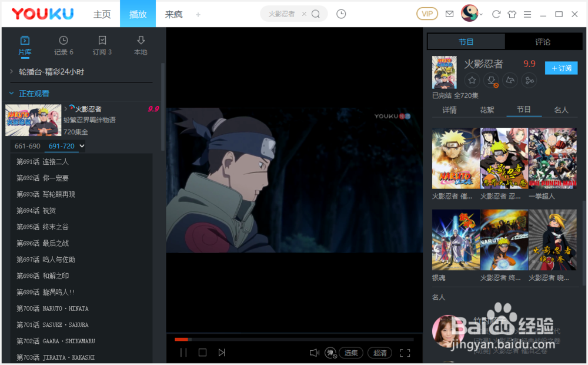Switch to the 来疯 tab
Screen dimensions: 588x365
(x=173, y=14)
